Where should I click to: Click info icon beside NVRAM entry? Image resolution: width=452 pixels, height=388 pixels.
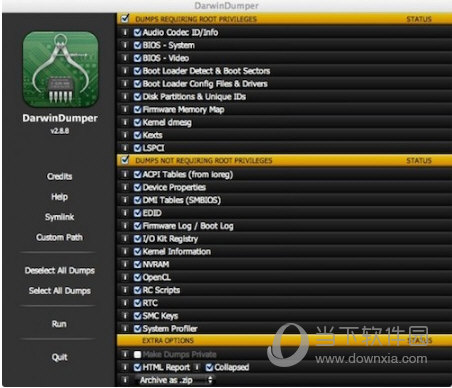(125, 264)
